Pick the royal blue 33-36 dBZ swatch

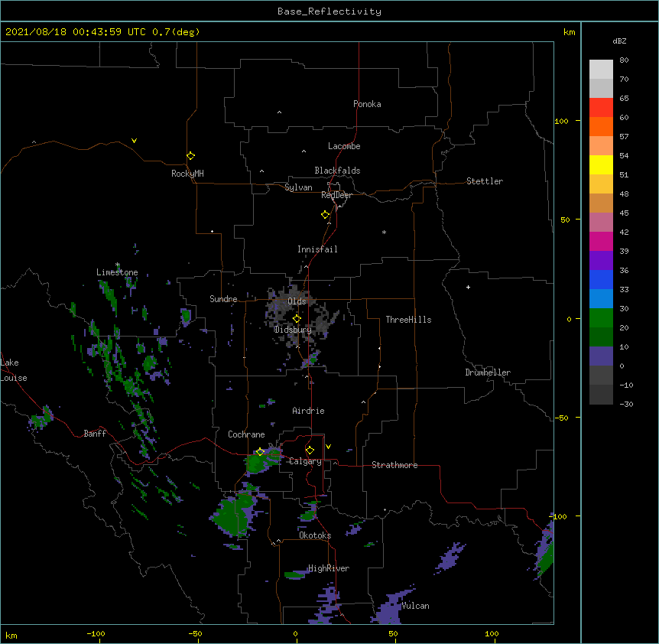coord(601,279)
